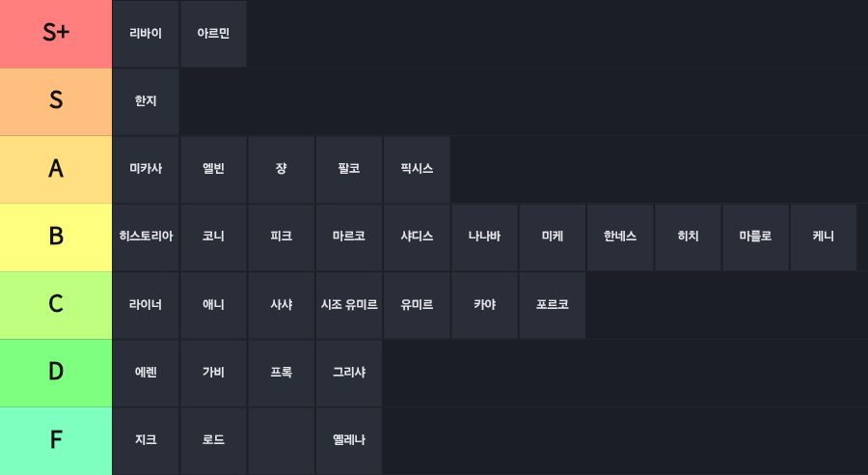Select the 그리샤 tile
This screenshot has width=868, height=475.
pos(349,373)
